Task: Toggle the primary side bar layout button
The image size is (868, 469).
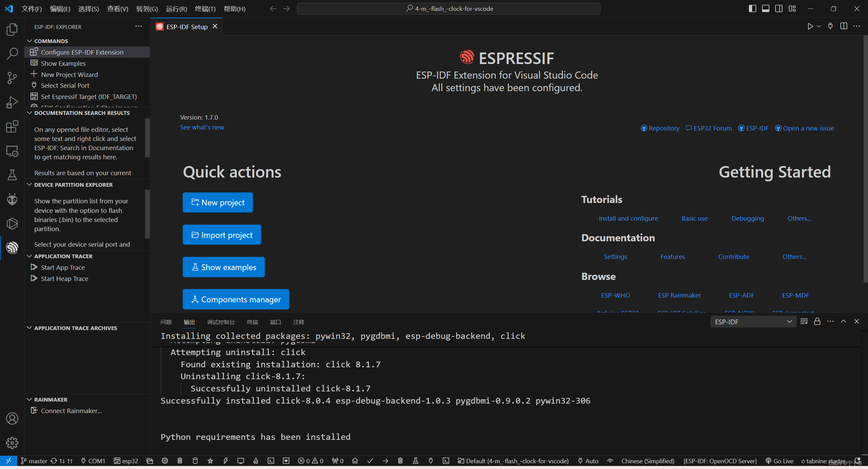Action: pyautogui.click(x=752, y=8)
